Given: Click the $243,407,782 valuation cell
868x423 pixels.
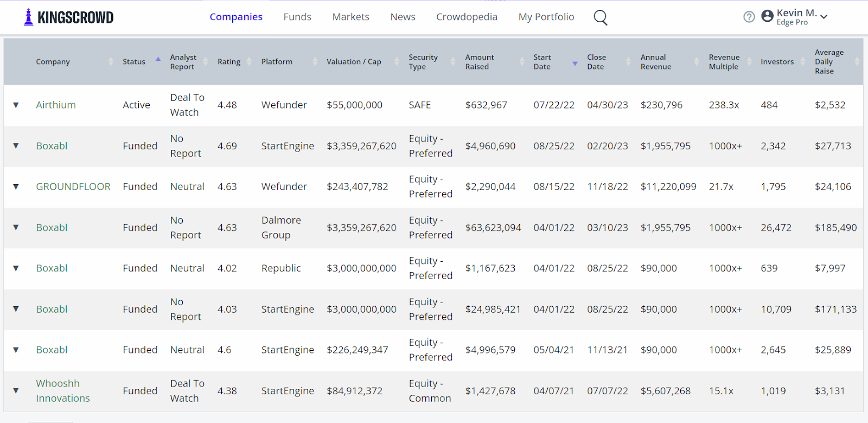Looking at the screenshot, I should tap(358, 186).
